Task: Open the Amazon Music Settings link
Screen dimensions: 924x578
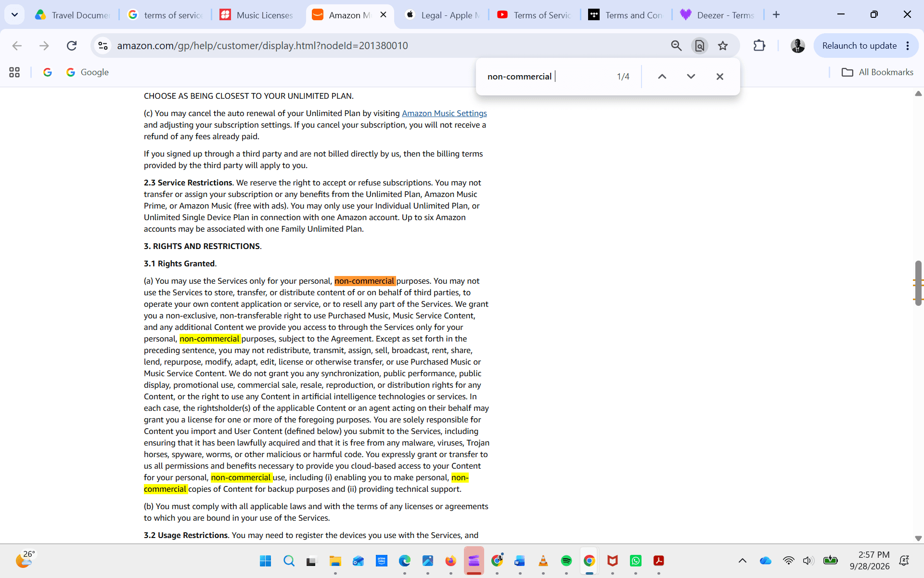Action: 444,113
